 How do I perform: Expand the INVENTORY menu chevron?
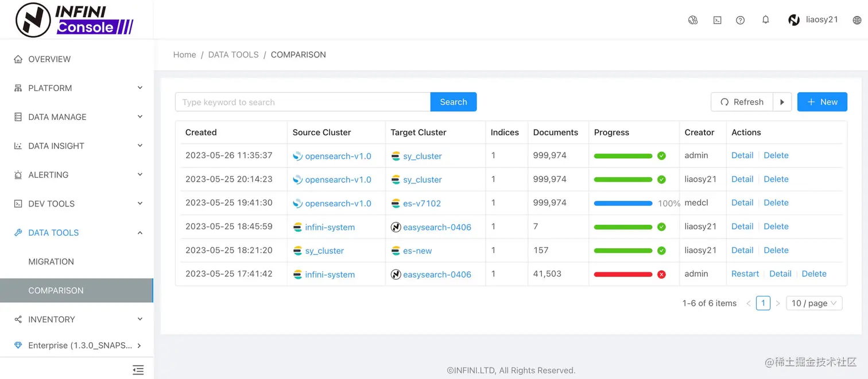click(x=140, y=319)
